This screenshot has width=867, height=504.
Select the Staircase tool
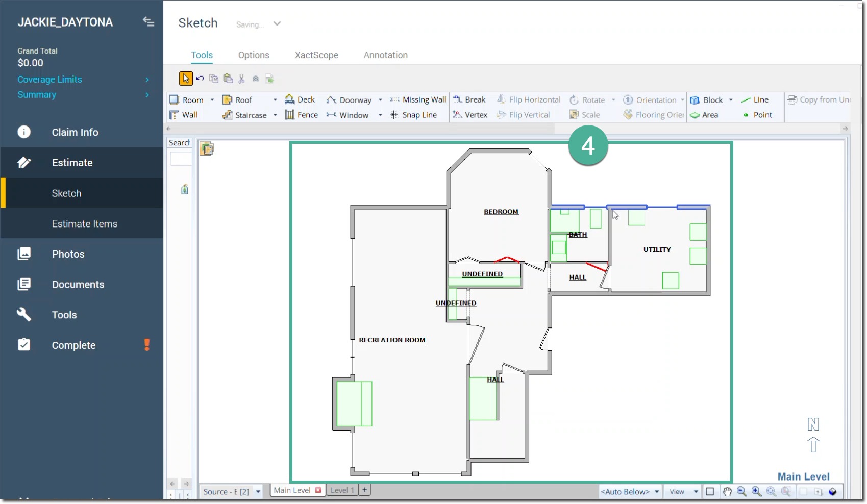[x=244, y=115]
